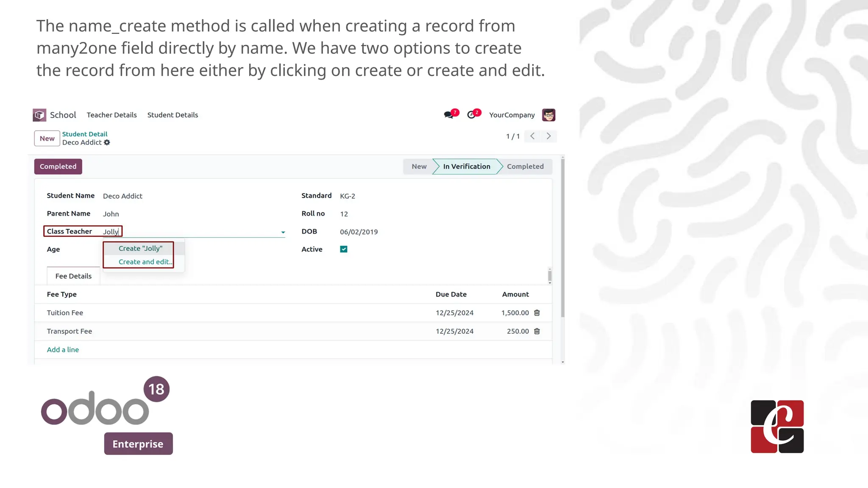Click the New record button
The height and width of the screenshot is (488, 868).
47,139
